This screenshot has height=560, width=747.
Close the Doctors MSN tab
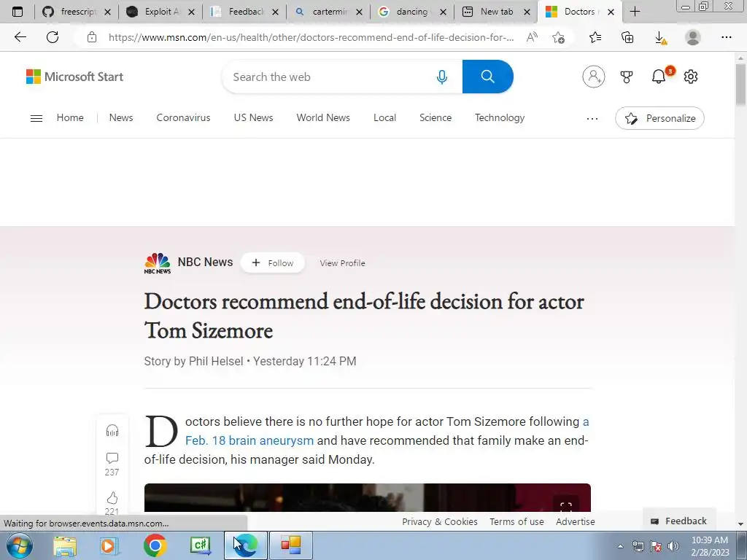[611, 12]
